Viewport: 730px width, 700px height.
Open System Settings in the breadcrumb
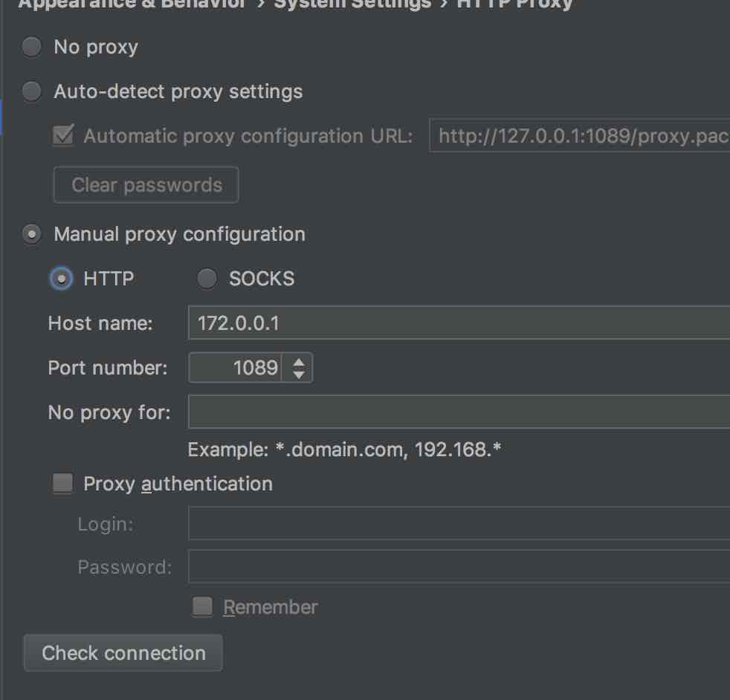(x=352, y=4)
